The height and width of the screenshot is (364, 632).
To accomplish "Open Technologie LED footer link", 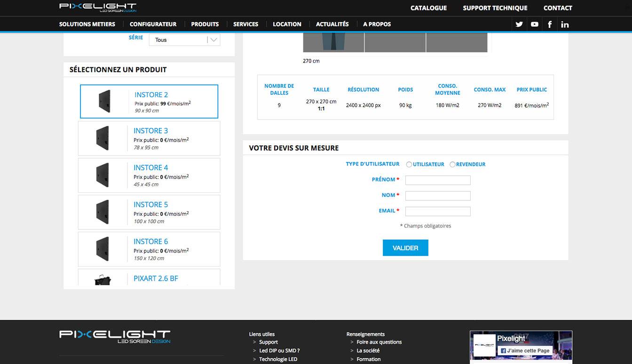I will 278,359.
